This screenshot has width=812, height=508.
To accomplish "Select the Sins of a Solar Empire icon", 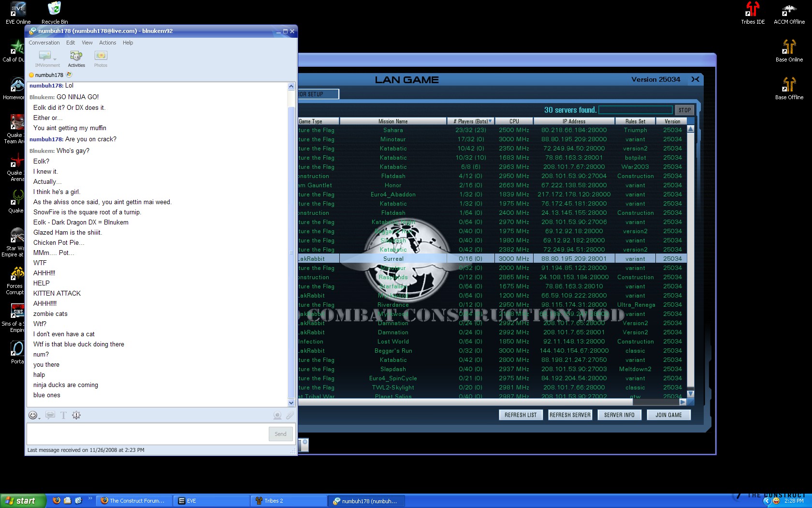I will (x=14, y=318).
